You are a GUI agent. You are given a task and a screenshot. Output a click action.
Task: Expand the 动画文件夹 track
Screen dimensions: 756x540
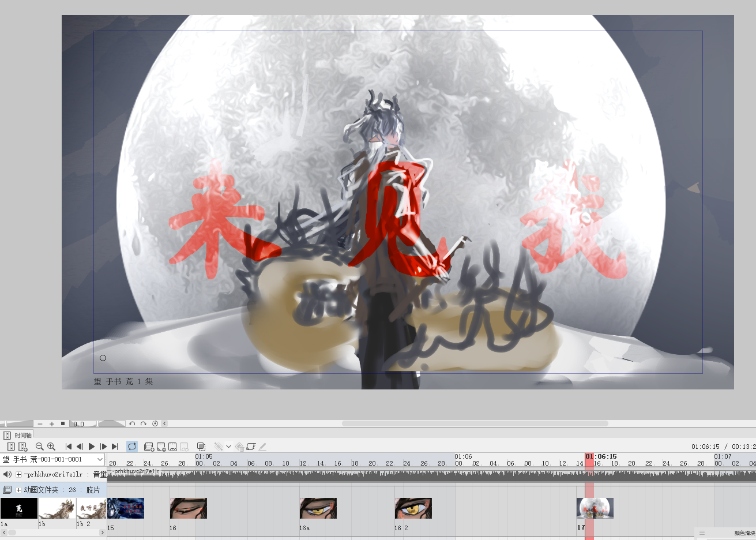click(x=18, y=490)
